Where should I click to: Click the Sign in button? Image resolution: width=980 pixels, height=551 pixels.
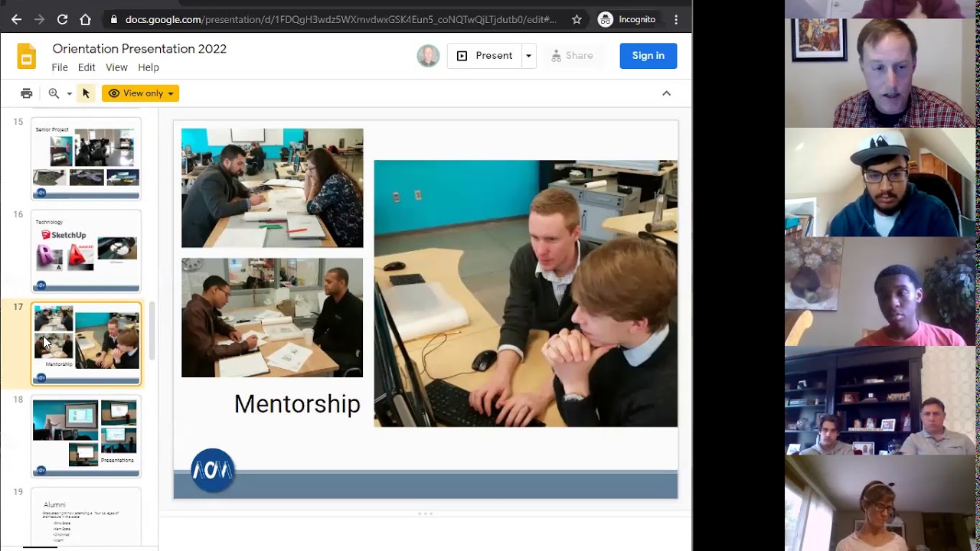click(x=648, y=56)
